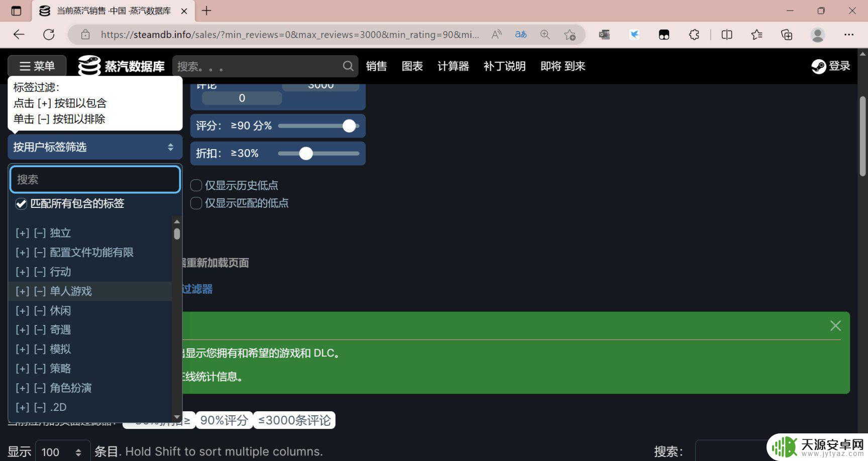Open the browser profile avatar
868x461 pixels.
point(818,35)
